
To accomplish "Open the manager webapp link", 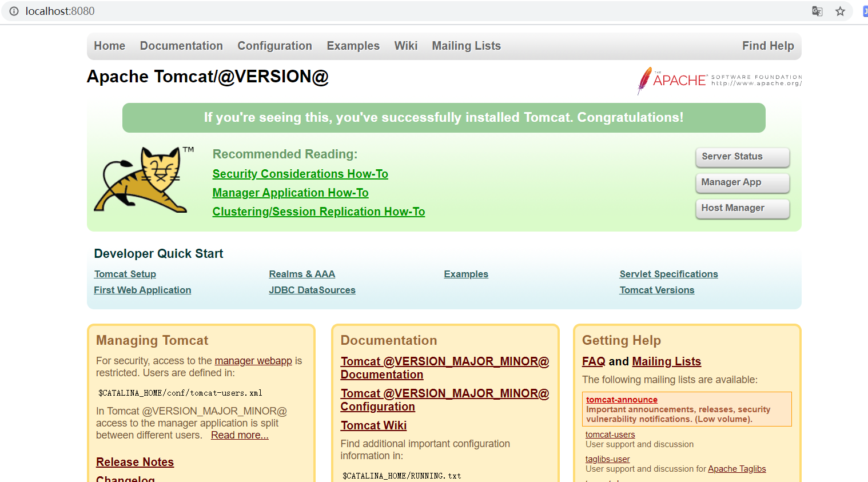I will tap(253, 361).
